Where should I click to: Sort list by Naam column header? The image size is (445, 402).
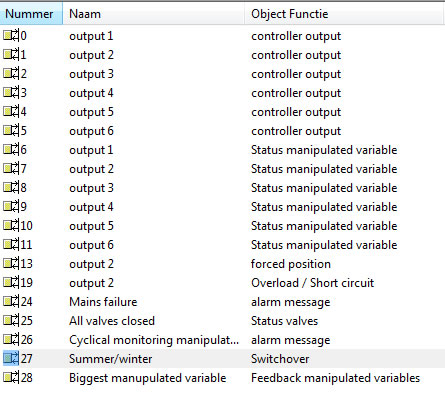click(x=154, y=14)
